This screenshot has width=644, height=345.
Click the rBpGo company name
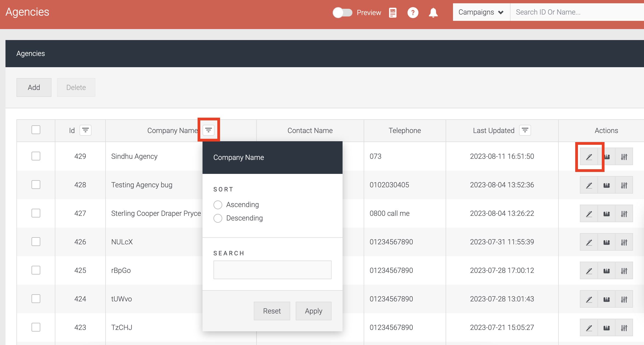121,270
